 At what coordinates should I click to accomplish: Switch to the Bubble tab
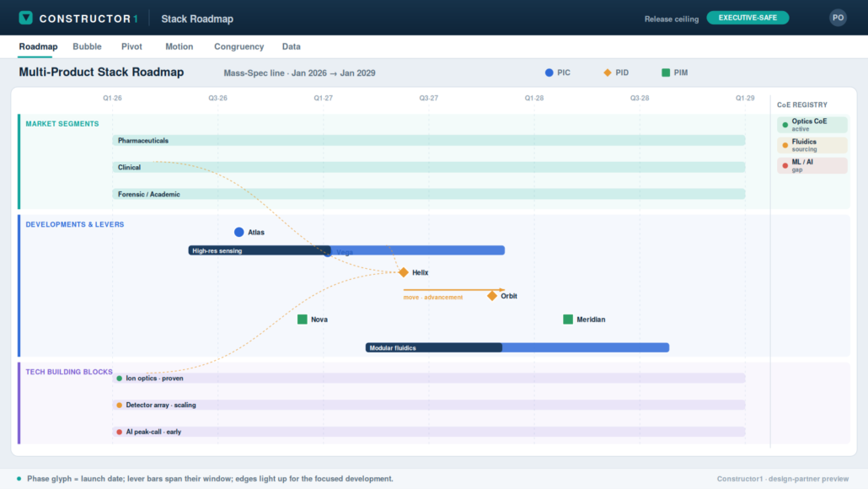tap(87, 46)
